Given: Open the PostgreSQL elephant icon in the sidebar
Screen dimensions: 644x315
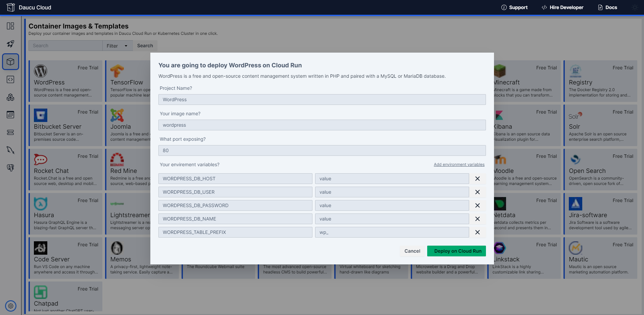Looking at the screenshot, I should (10, 168).
